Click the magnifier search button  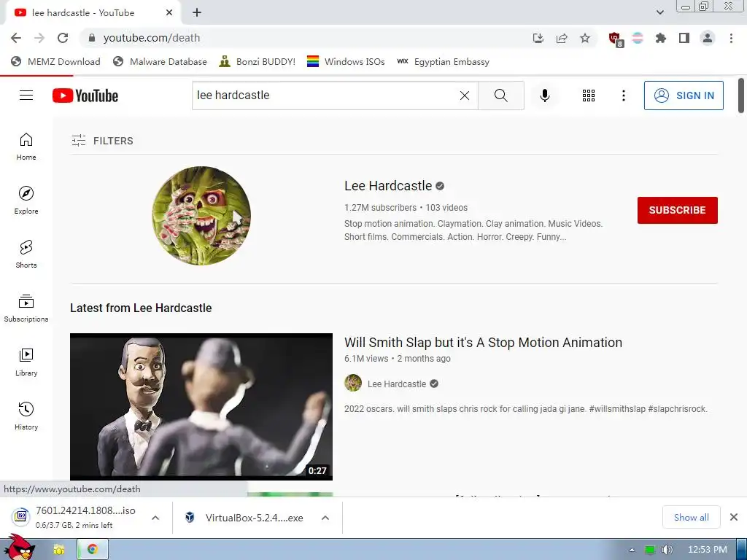pos(500,96)
